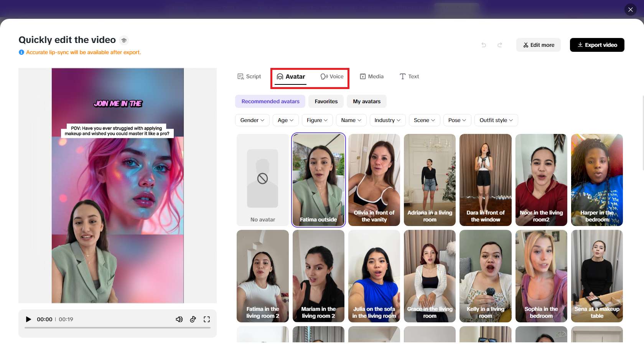Image resolution: width=644 pixels, height=345 pixels.
Task: Select Adriana in a living room avatar
Action: (430, 180)
